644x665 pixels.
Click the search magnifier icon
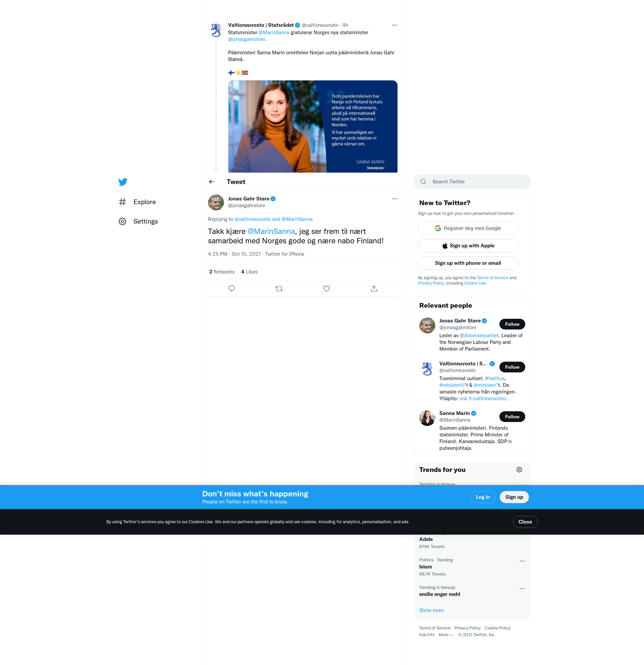(423, 182)
